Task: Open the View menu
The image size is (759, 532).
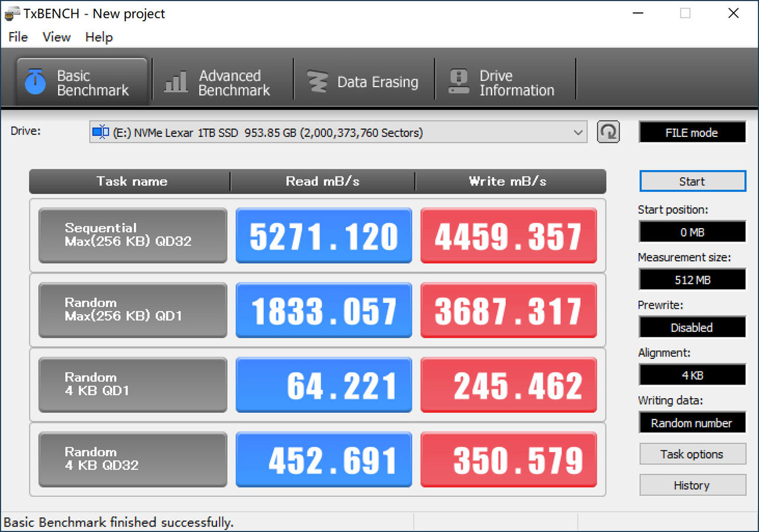Action: [x=56, y=37]
